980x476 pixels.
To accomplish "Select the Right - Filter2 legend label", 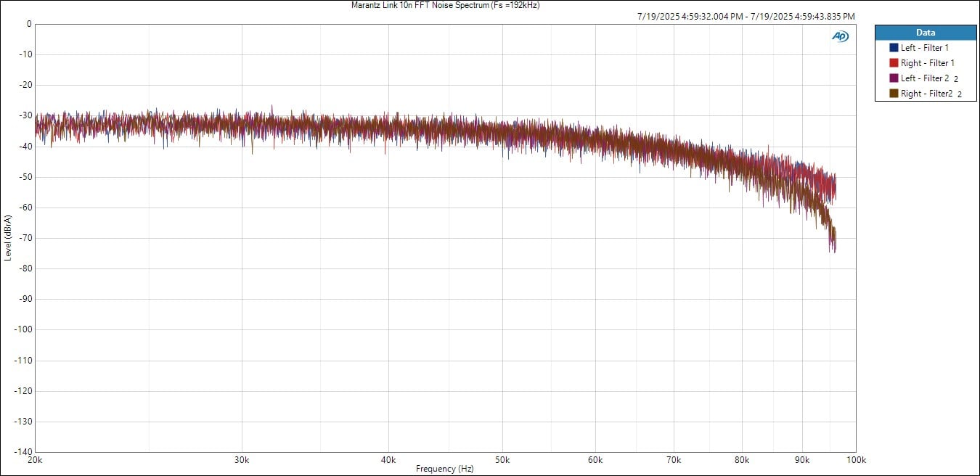I will 926,94.
